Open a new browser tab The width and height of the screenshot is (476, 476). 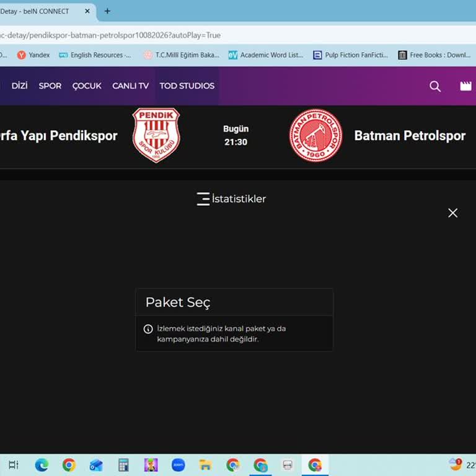pos(107,11)
